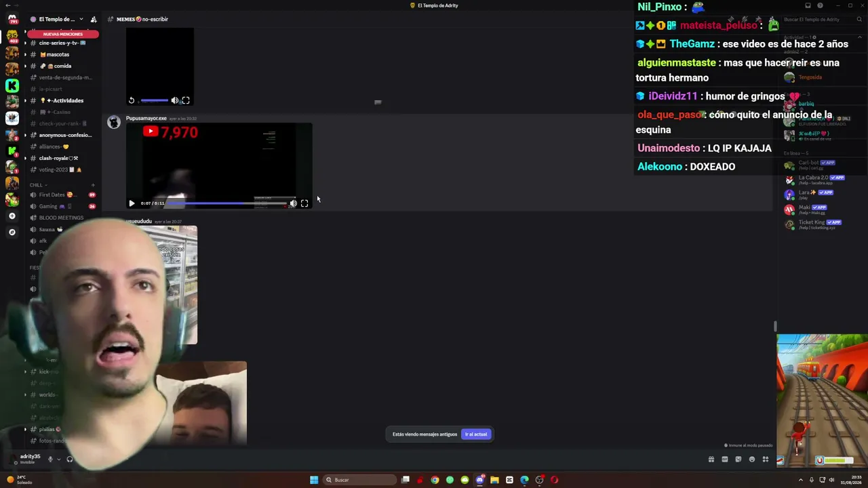Mute the Pupusamayor.exe video

pyautogui.click(x=293, y=203)
